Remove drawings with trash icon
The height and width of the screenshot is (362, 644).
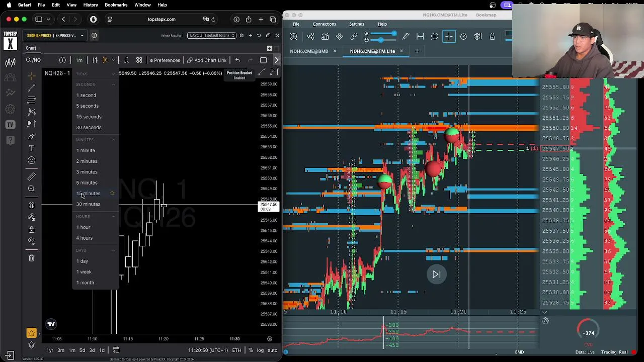coord(31,258)
